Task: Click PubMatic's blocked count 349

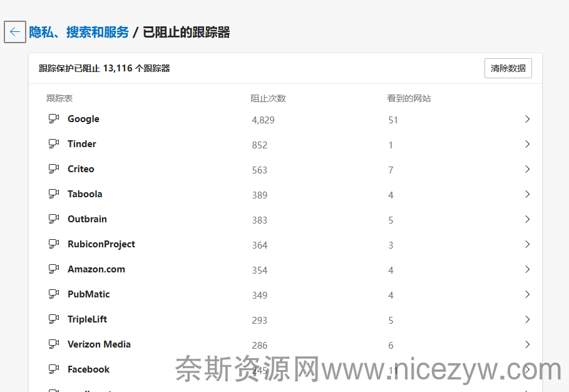Action: 259,296
